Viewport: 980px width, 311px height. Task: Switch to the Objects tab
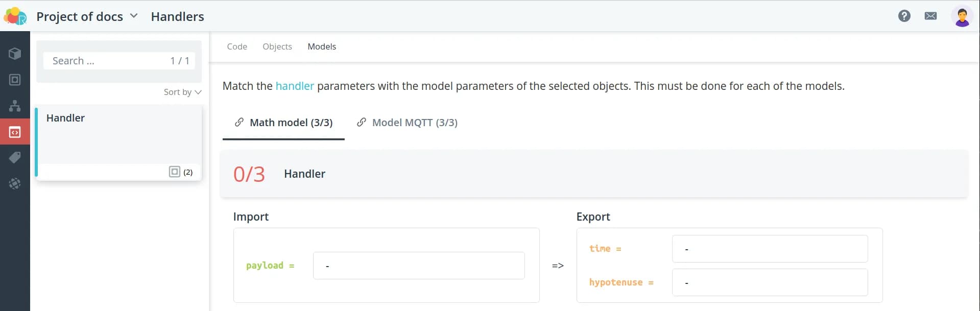277,46
